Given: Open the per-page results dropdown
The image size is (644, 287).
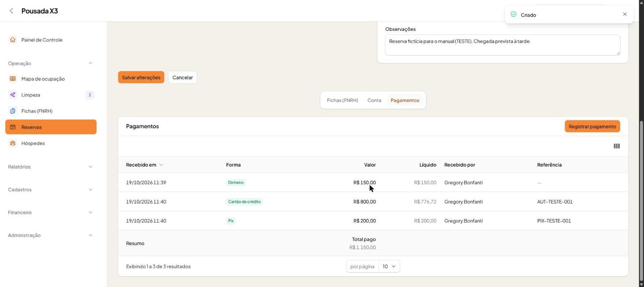Looking at the screenshot, I should (x=389, y=266).
